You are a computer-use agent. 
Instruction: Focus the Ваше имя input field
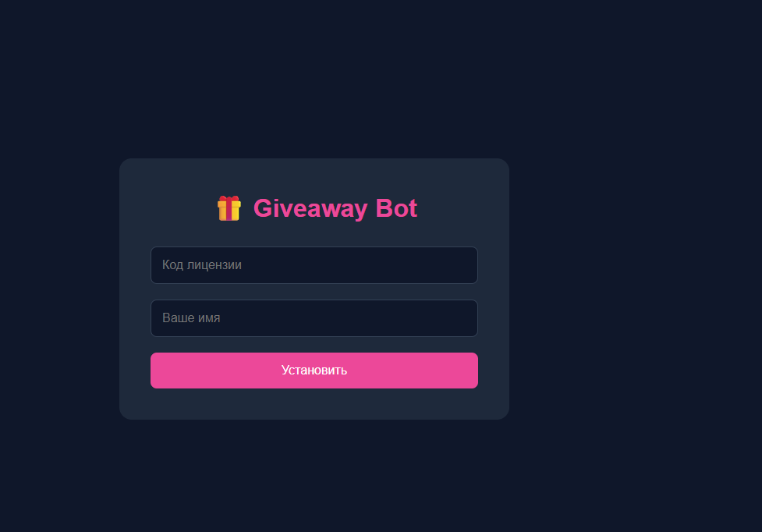pos(314,318)
